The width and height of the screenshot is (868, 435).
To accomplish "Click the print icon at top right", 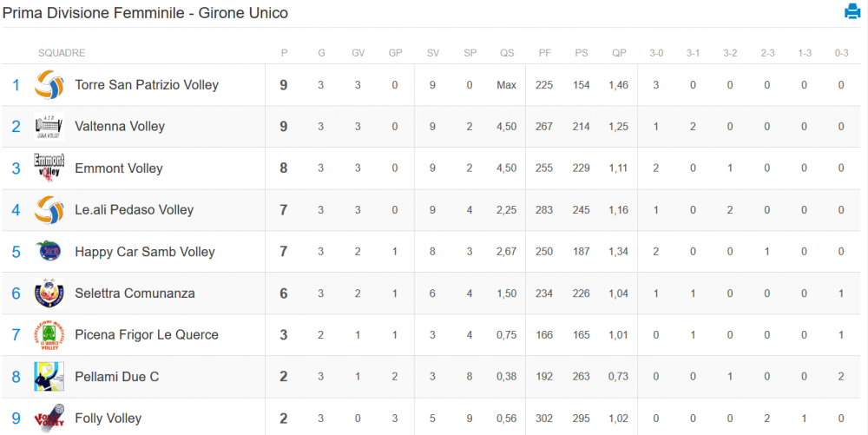I will coord(852,11).
